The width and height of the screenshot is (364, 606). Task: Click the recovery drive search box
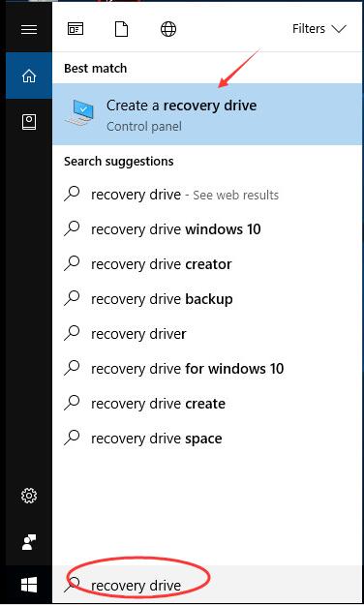pyautogui.click(x=207, y=585)
